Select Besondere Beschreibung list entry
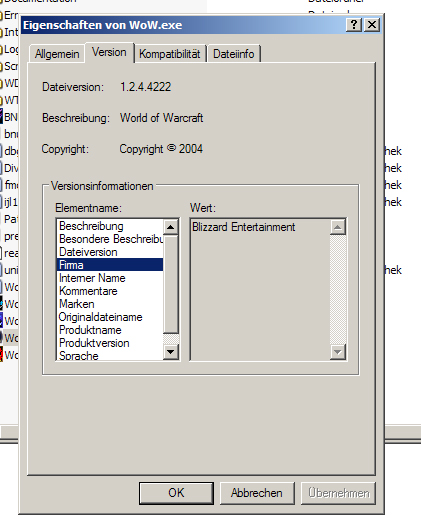The width and height of the screenshot is (421, 518). (110, 239)
